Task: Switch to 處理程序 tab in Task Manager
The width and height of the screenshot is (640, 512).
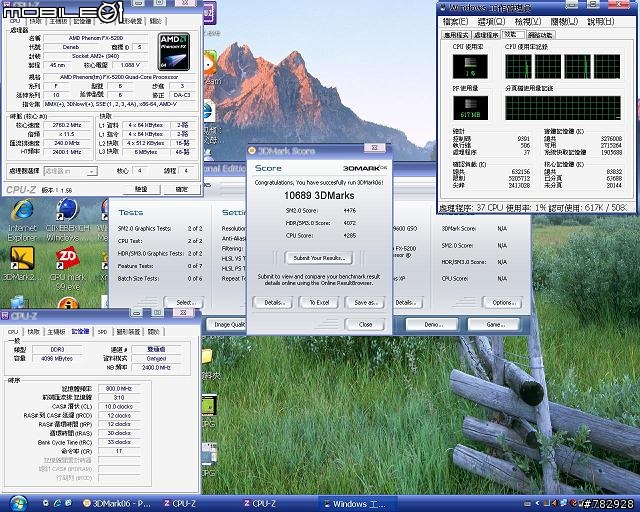Action: [x=486, y=35]
